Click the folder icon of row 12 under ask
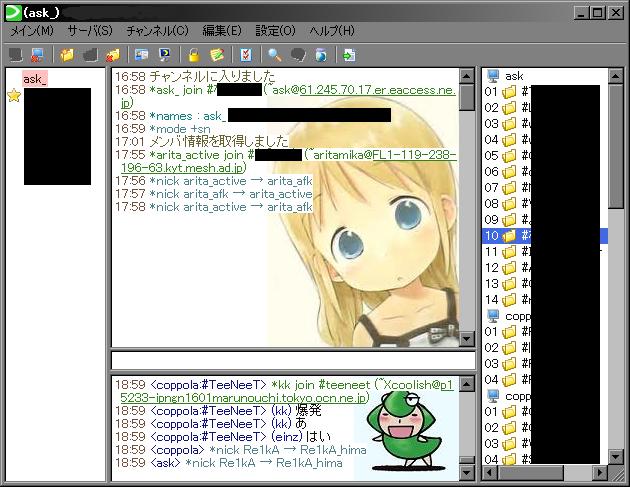The image size is (630, 487). point(509,268)
